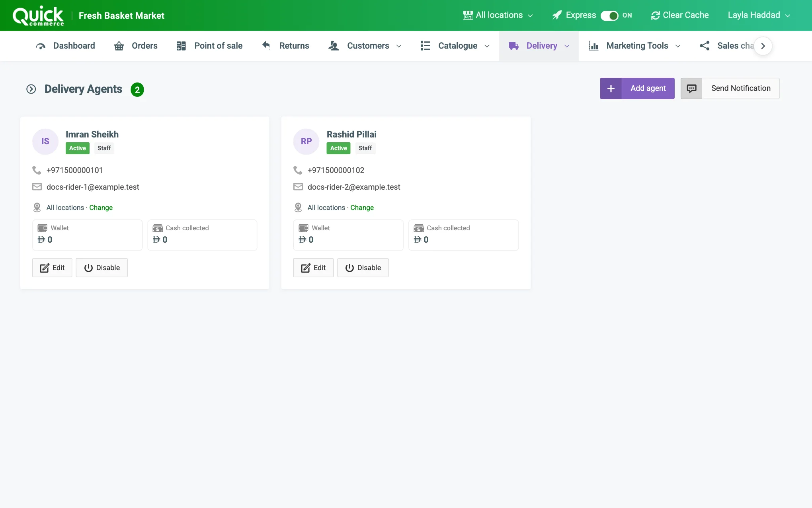Click the agent count badge showing 2

pos(137,90)
